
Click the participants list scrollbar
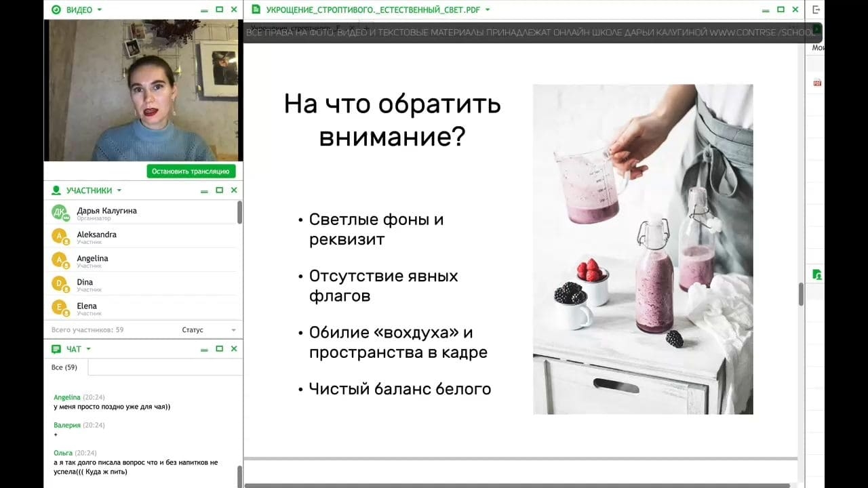[x=239, y=212]
